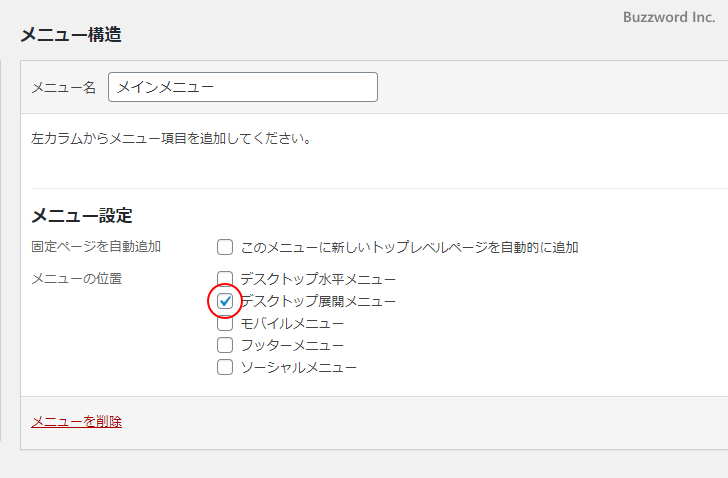Viewport: 728px width, 478px height.
Task: Click the メニュー名 label beside the input
Action: point(64,87)
